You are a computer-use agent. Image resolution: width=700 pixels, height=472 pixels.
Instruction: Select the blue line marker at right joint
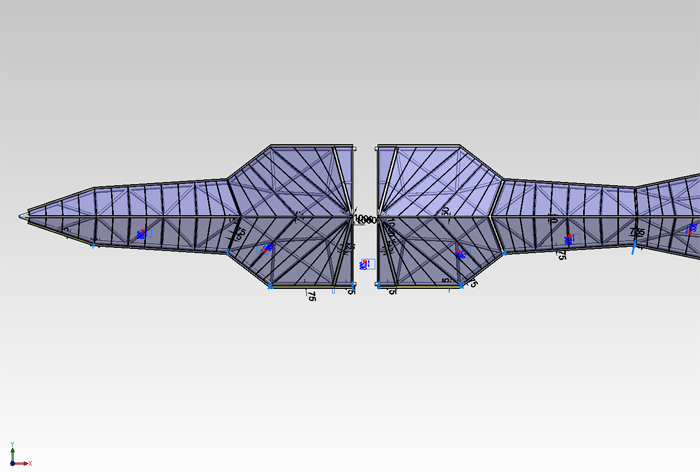(634, 248)
